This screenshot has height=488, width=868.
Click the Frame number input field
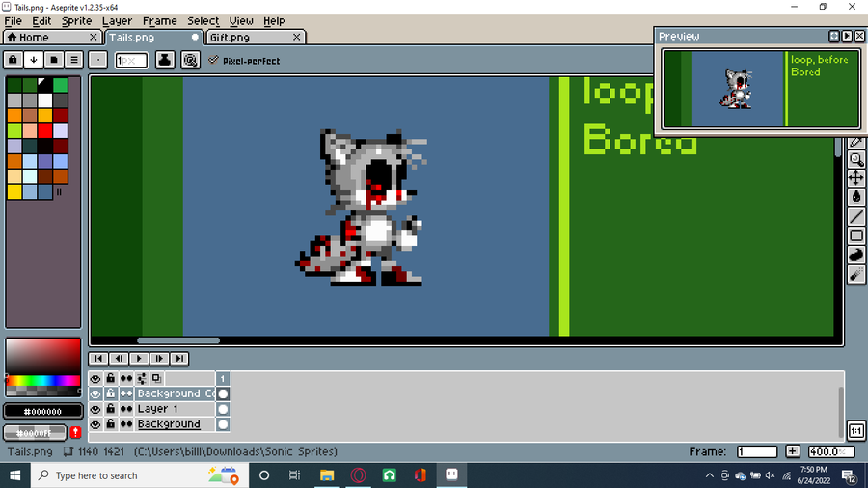pyautogui.click(x=757, y=451)
